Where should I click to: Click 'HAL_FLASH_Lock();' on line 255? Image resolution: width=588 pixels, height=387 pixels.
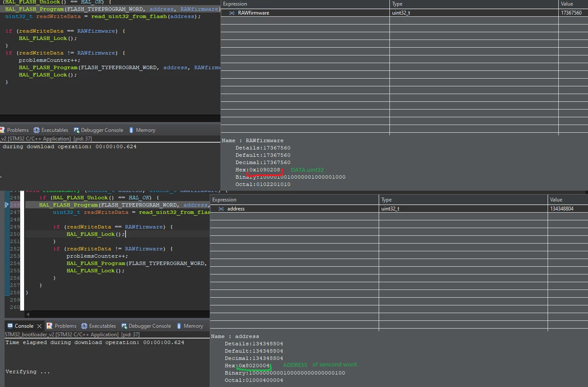point(95,271)
